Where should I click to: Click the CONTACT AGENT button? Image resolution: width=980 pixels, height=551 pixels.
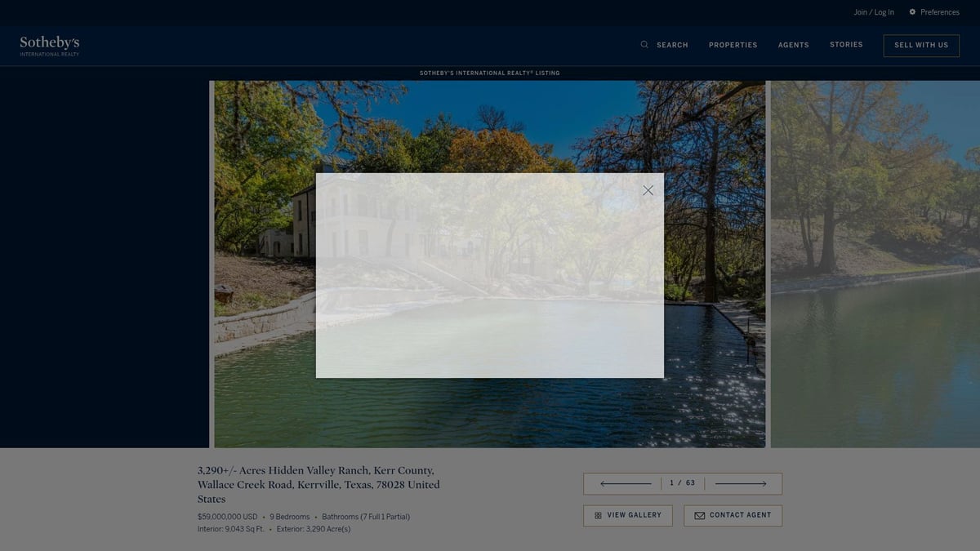click(x=733, y=515)
